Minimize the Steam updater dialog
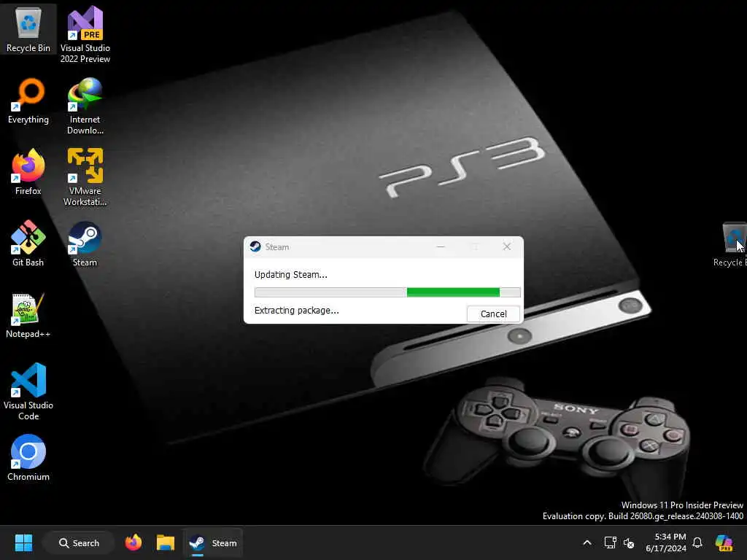The width and height of the screenshot is (747, 560). point(441,246)
